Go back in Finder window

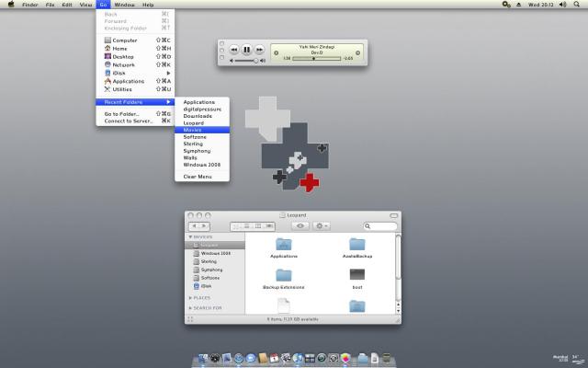tap(194, 226)
